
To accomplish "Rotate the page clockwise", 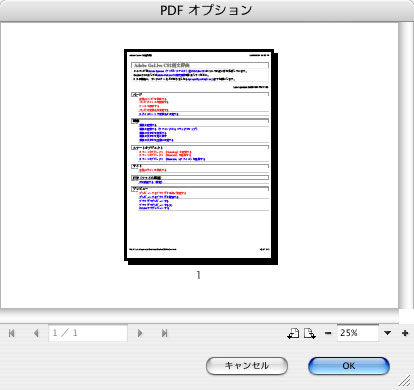I will point(310,333).
